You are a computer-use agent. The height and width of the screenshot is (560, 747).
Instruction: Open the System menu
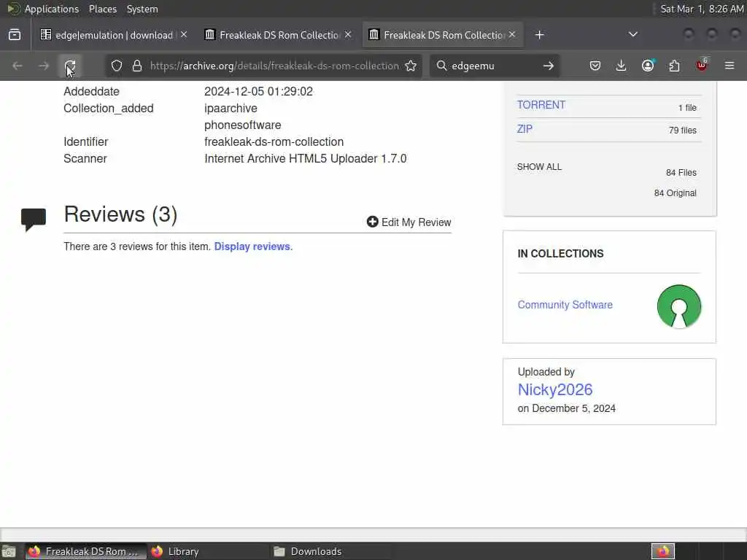142,9
